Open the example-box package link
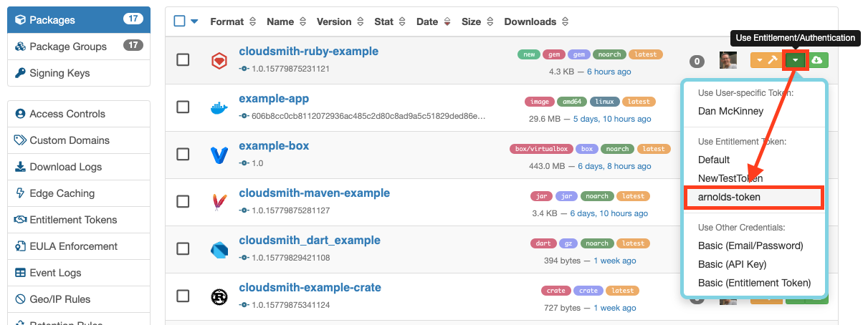Image resolution: width=868 pixels, height=325 pixels. coord(274,146)
